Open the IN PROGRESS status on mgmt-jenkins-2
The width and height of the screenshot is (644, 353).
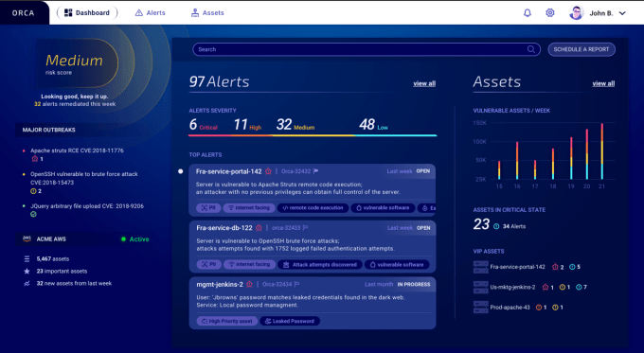(414, 285)
